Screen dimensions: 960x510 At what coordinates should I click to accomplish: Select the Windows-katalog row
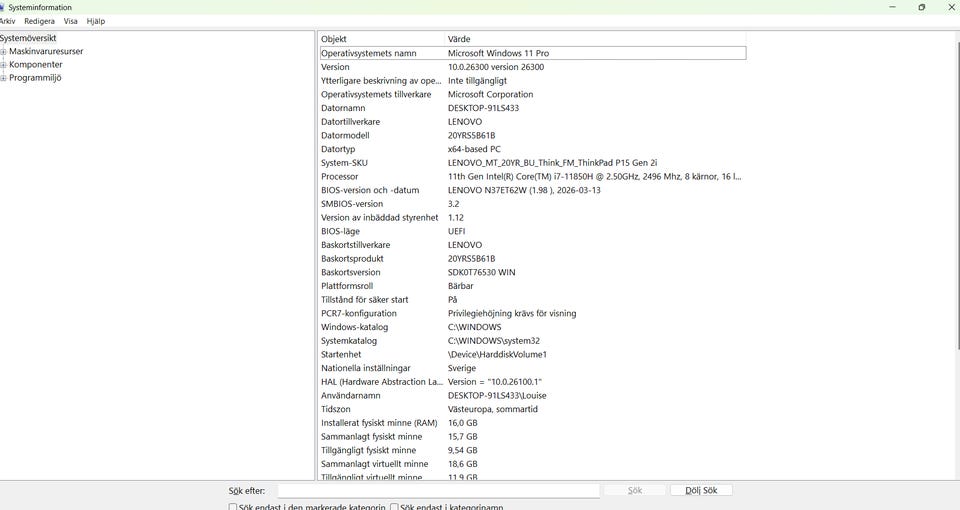click(533, 327)
